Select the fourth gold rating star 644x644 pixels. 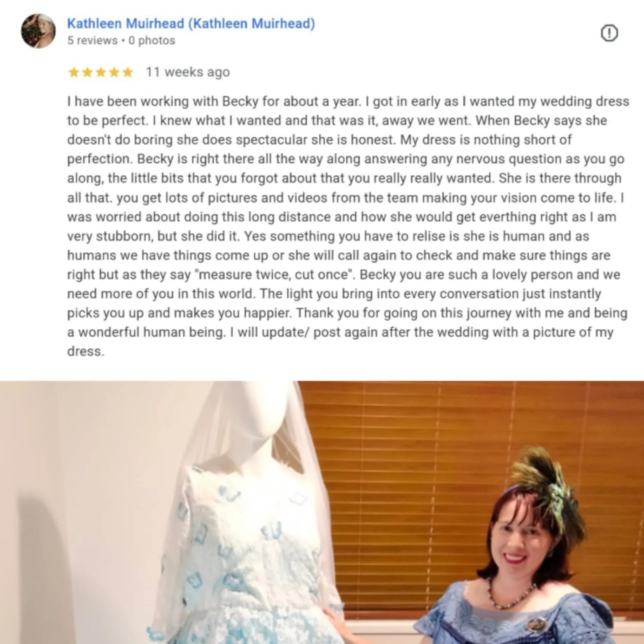pyautogui.click(x=114, y=72)
